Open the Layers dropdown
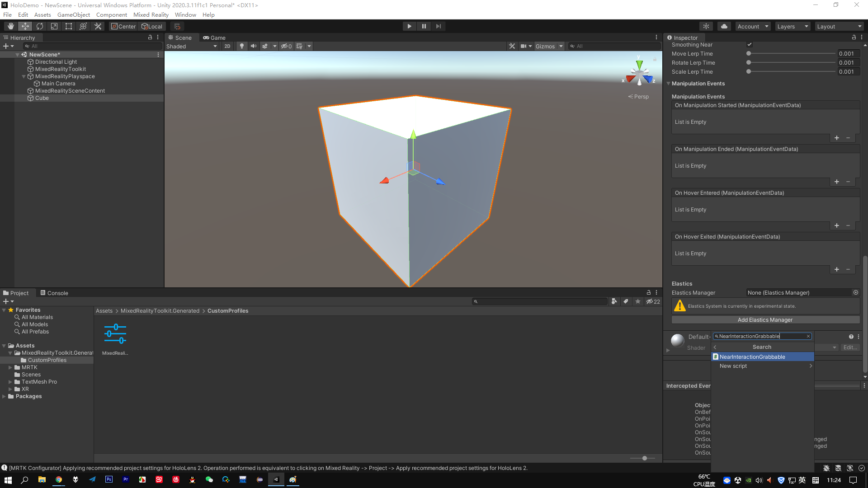Screen dimensions: 868x488 pyautogui.click(x=792, y=26)
